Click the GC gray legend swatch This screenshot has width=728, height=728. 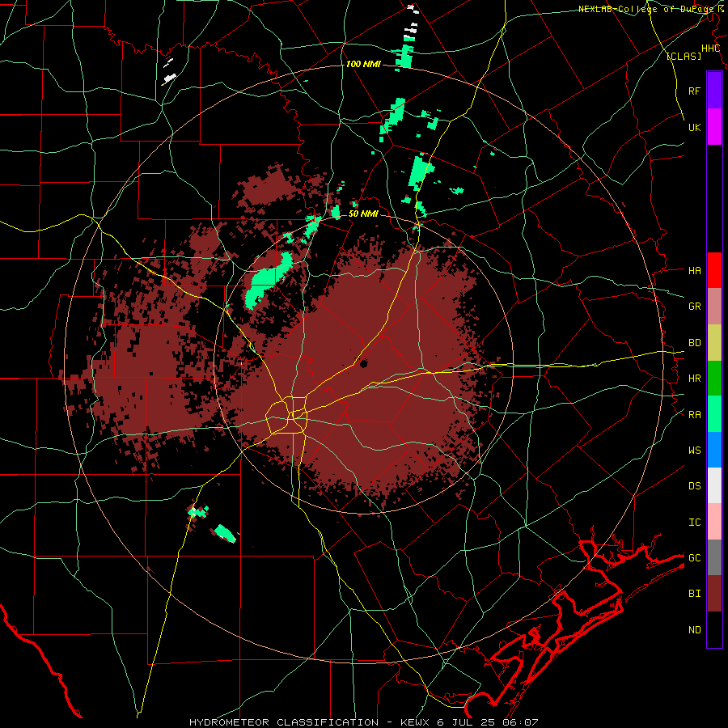click(714, 557)
